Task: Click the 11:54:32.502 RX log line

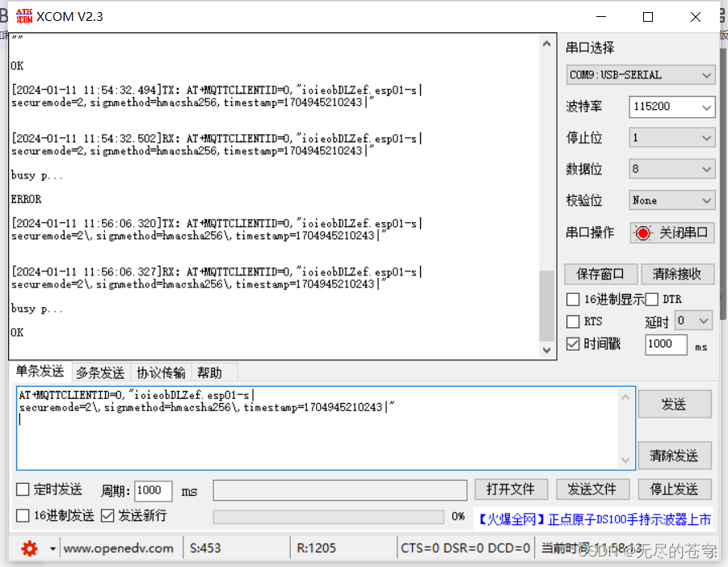Action: point(217,145)
